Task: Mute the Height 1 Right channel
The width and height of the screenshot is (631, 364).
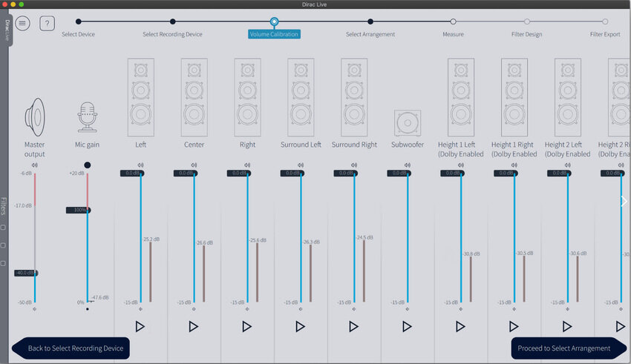Action: tap(514, 165)
